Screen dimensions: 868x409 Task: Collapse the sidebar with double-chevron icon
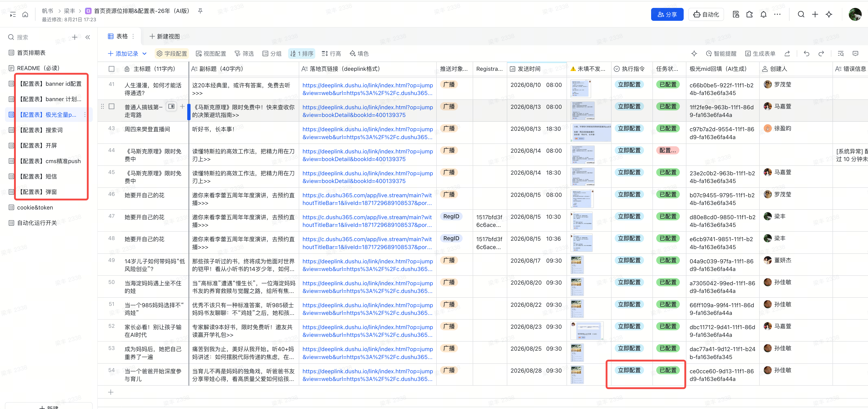88,37
